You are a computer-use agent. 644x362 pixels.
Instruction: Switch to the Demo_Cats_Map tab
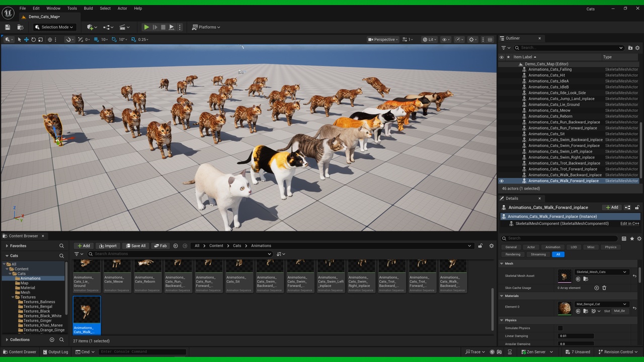click(44, 17)
